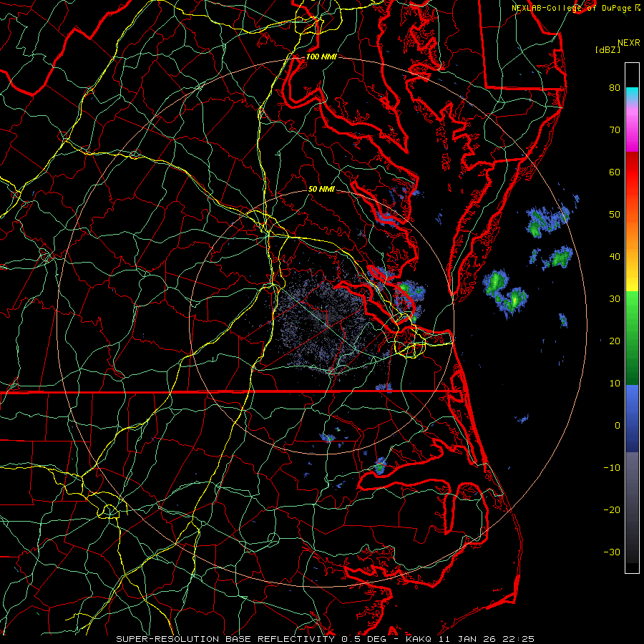Pick the red section of the color bar
Viewport: 644px width, 644px height.
[x=632, y=172]
